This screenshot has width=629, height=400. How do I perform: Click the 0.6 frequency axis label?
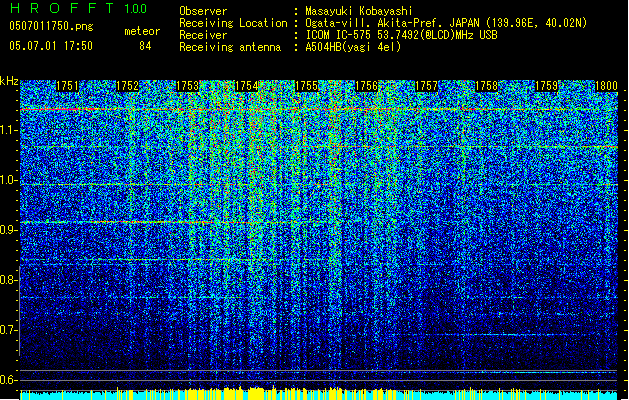point(9,380)
